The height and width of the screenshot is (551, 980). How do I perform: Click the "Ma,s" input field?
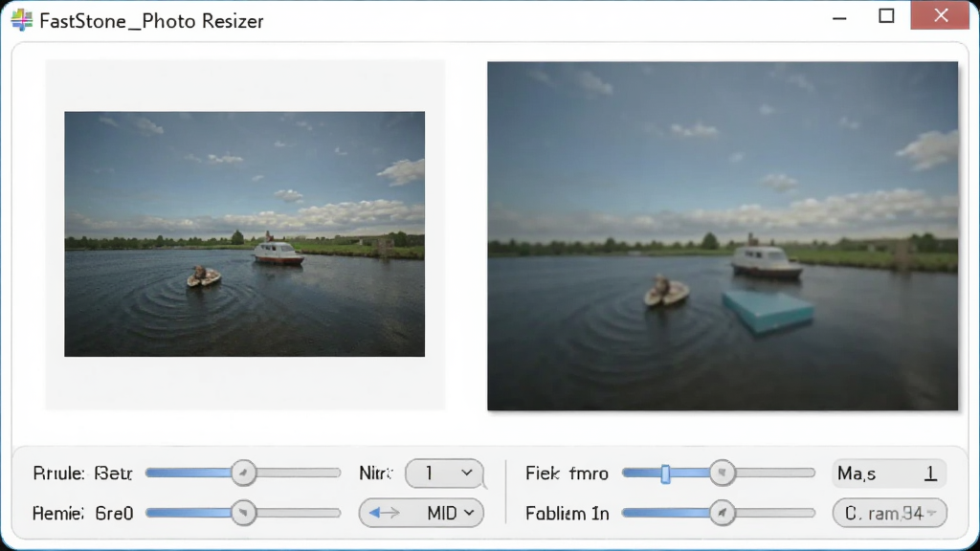[889, 474]
